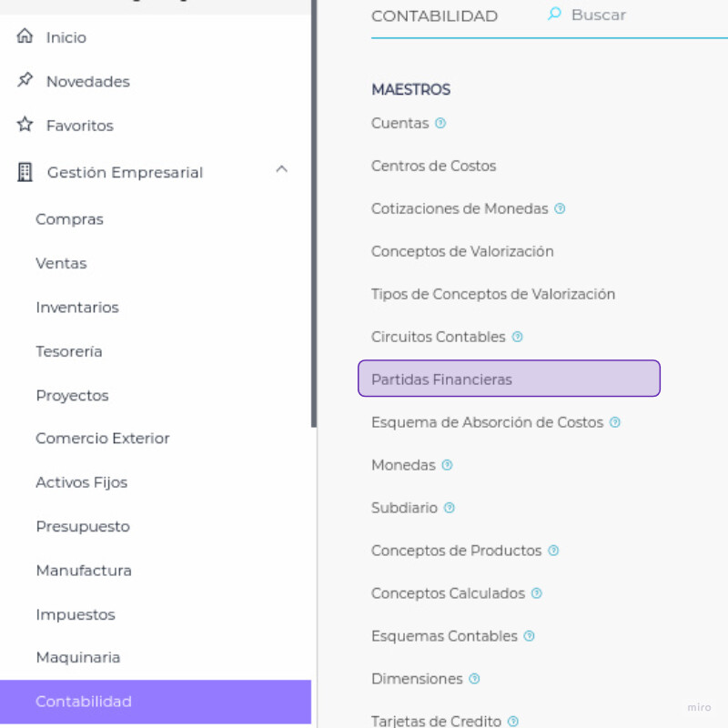
Task: Collapse the Gestión Empresarial section chevron
Action: pos(282,169)
